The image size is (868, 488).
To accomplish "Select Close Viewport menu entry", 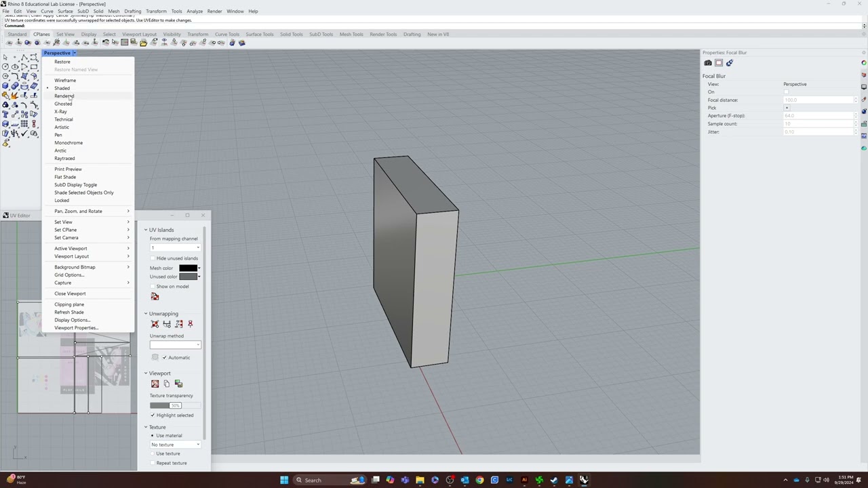I will [x=88, y=293].
